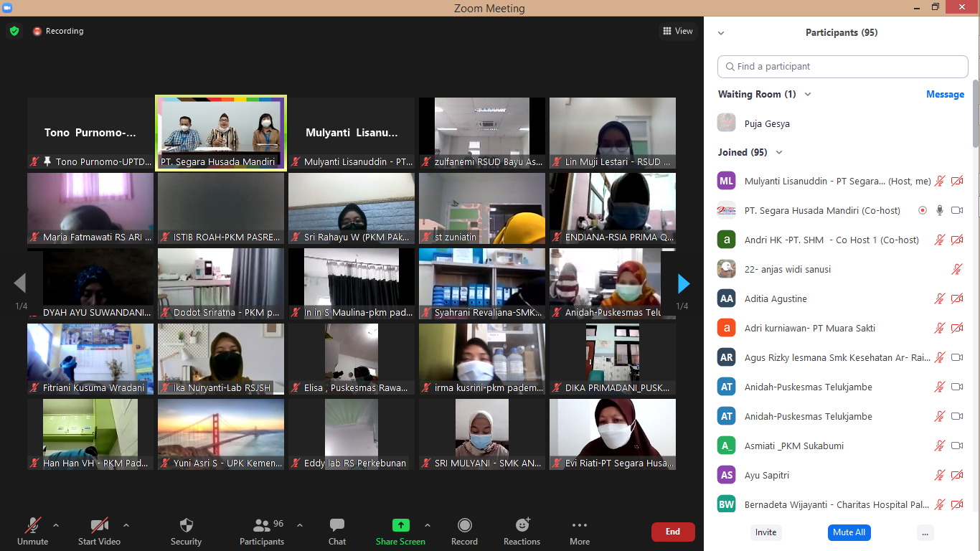Select Yuni Asri S bridge background tile
Image resolution: width=980 pixels, height=551 pixels.
pos(221,435)
